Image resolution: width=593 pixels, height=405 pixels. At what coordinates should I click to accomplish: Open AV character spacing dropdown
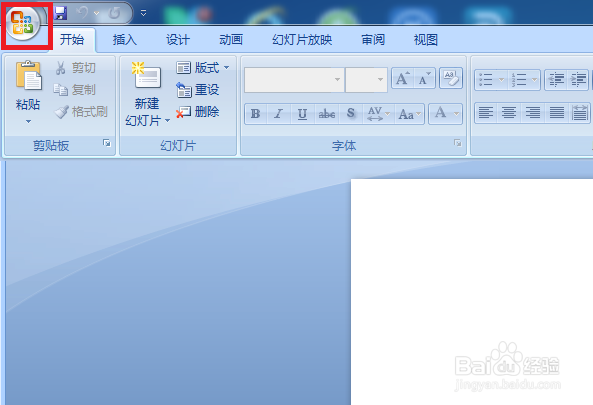(379, 114)
